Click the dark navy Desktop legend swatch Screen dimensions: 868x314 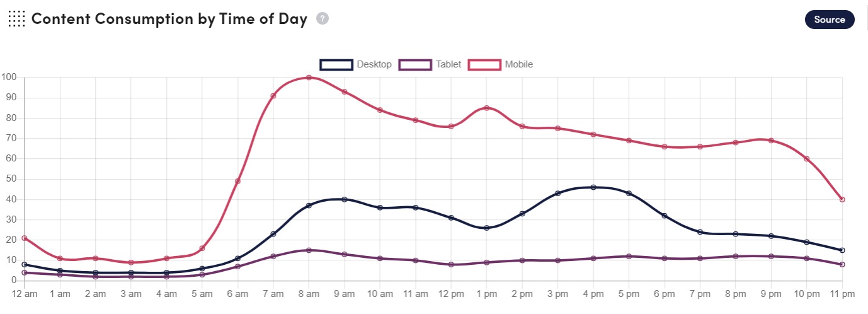click(336, 64)
